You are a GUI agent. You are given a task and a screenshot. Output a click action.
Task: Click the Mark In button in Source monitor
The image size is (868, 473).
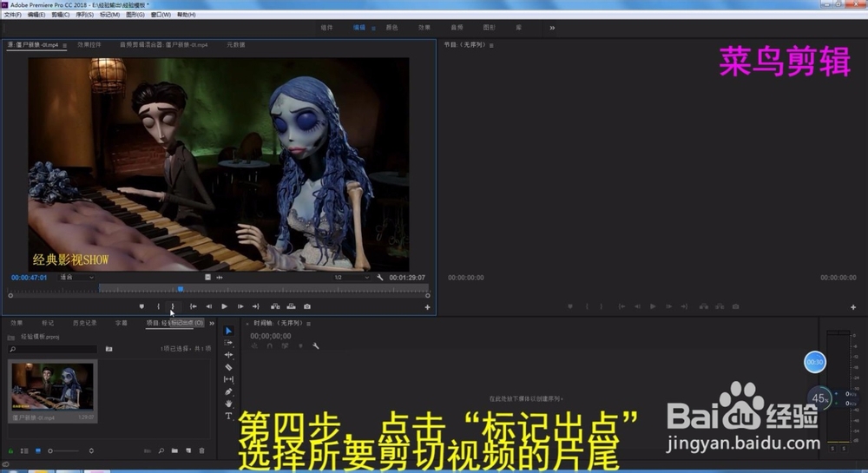pyautogui.click(x=158, y=305)
